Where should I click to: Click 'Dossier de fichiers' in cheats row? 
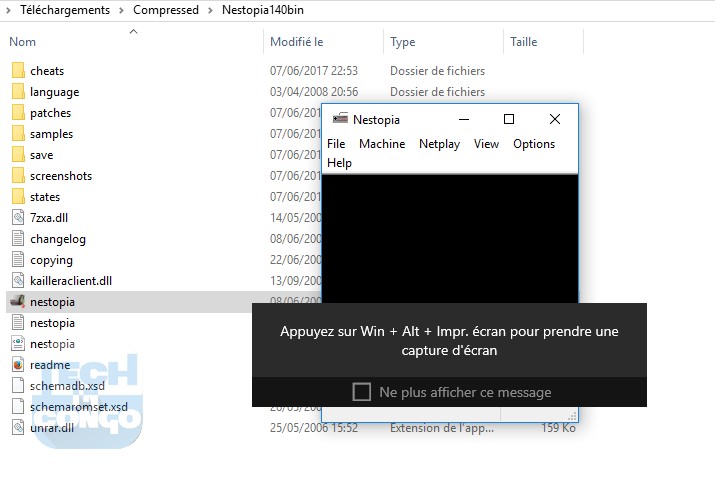(x=437, y=71)
